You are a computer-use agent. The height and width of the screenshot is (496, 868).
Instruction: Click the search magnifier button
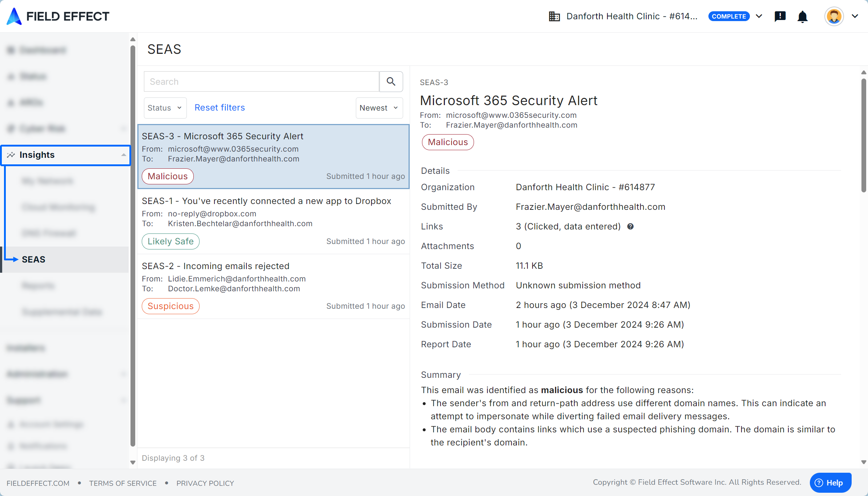[391, 81]
